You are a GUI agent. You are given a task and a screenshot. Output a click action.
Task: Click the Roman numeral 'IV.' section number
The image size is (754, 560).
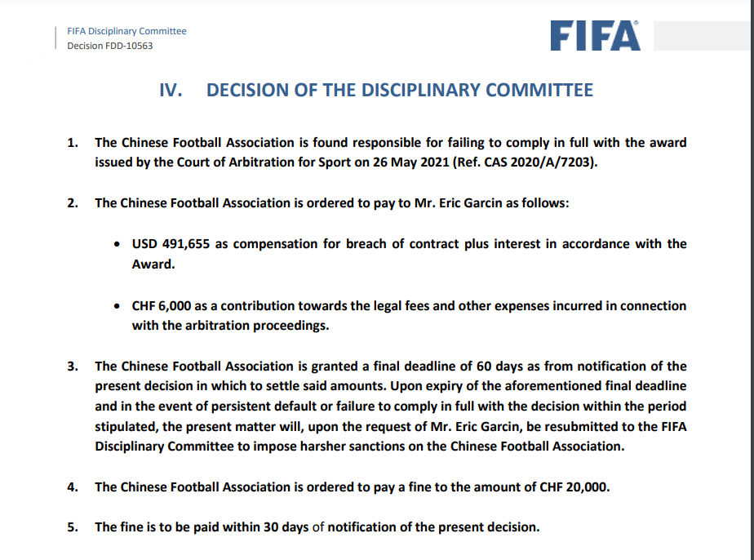(x=175, y=90)
